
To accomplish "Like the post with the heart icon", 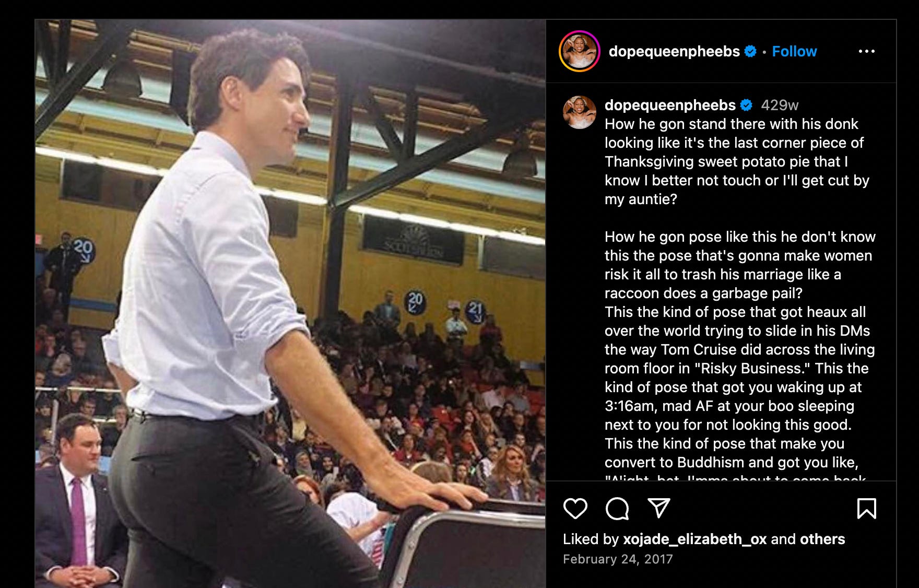I will pyautogui.click(x=575, y=508).
